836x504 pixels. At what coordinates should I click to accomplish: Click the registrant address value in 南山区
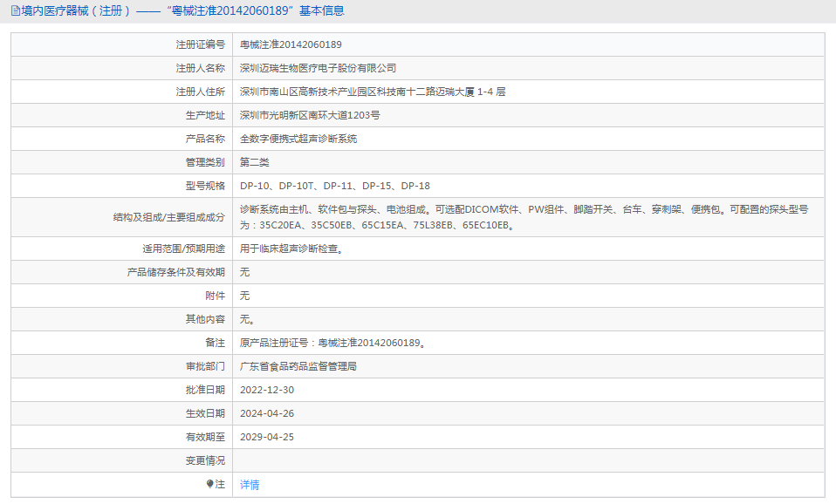click(373, 92)
